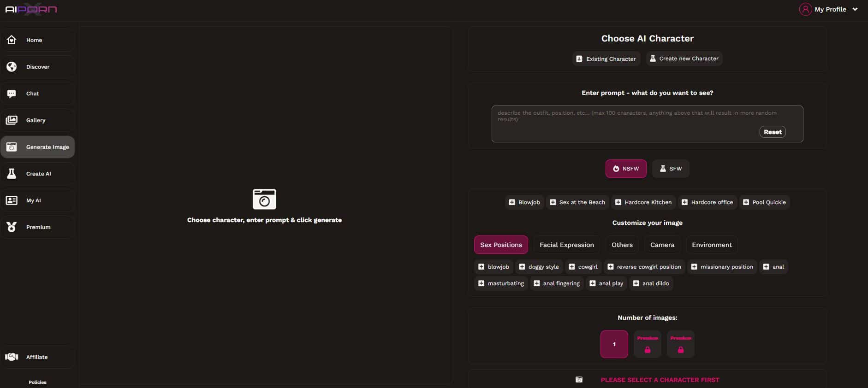Click the small camera icon near the select-character warning

[579, 380]
